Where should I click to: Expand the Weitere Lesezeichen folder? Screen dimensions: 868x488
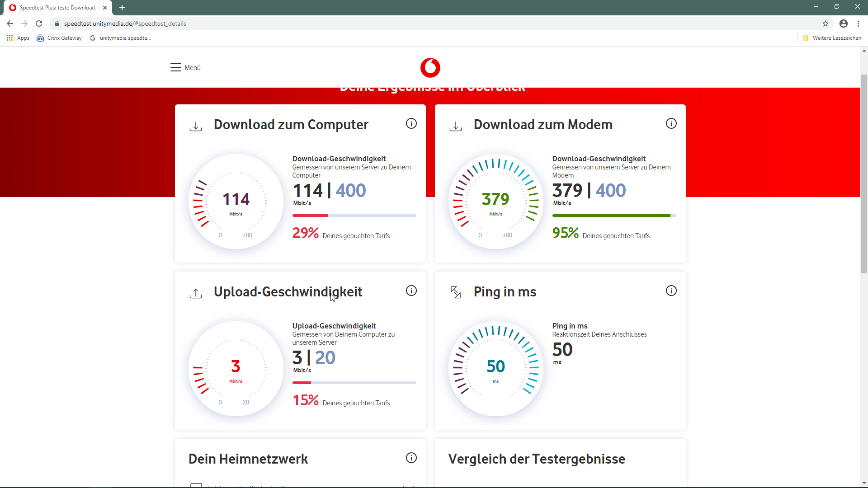tap(831, 38)
